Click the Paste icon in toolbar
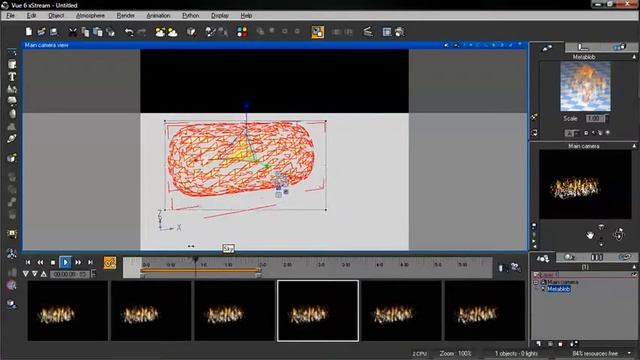This screenshot has height=360, width=640. point(98,32)
